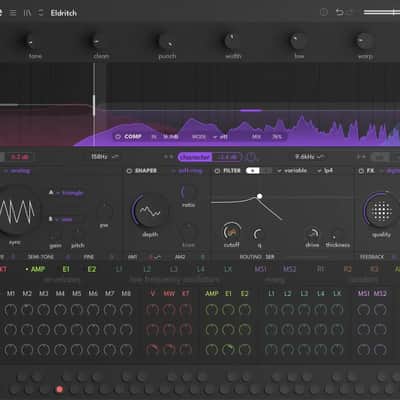Image resolution: width=400 pixels, height=400 pixels.
Task: Click the ROUTING SER value
Action: [270, 257]
